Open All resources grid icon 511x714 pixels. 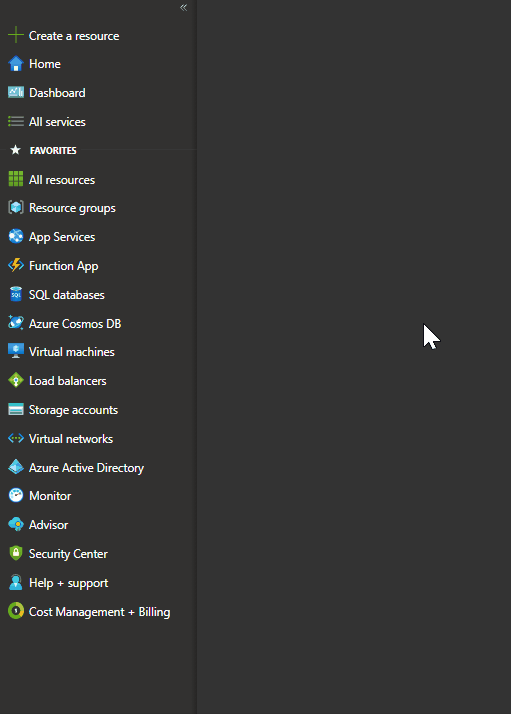pyautogui.click(x=16, y=179)
